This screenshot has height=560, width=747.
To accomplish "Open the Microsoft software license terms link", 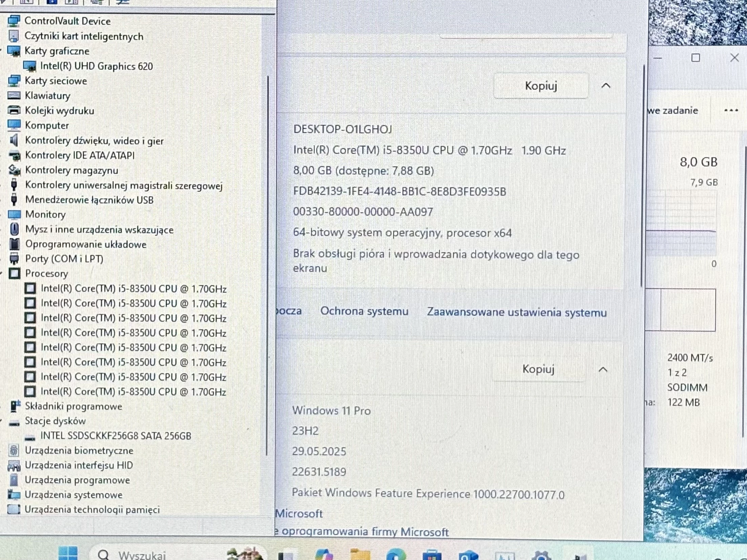I will click(362, 532).
